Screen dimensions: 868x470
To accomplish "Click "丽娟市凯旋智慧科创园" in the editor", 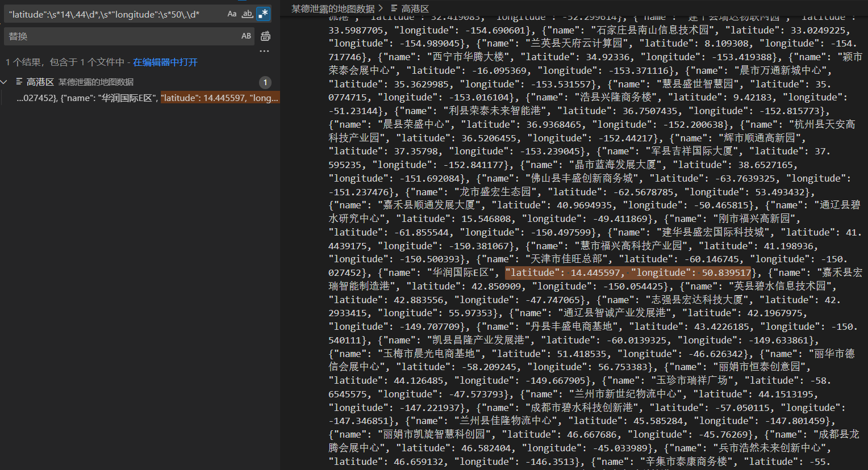I will (434, 434).
